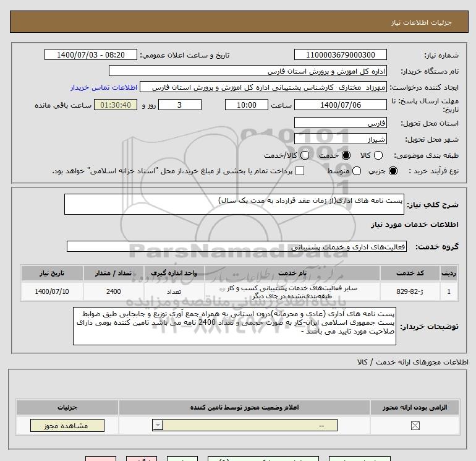This screenshot has width=476, height=461.
Task: Click the شرح کلی نیاز description box
Action: (234, 204)
